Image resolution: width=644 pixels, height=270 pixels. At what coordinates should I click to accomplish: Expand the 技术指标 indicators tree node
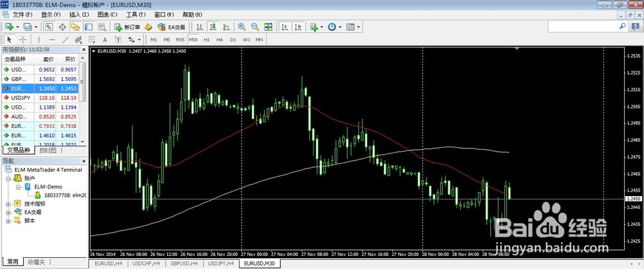pyautogui.click(x=8, y=204)
